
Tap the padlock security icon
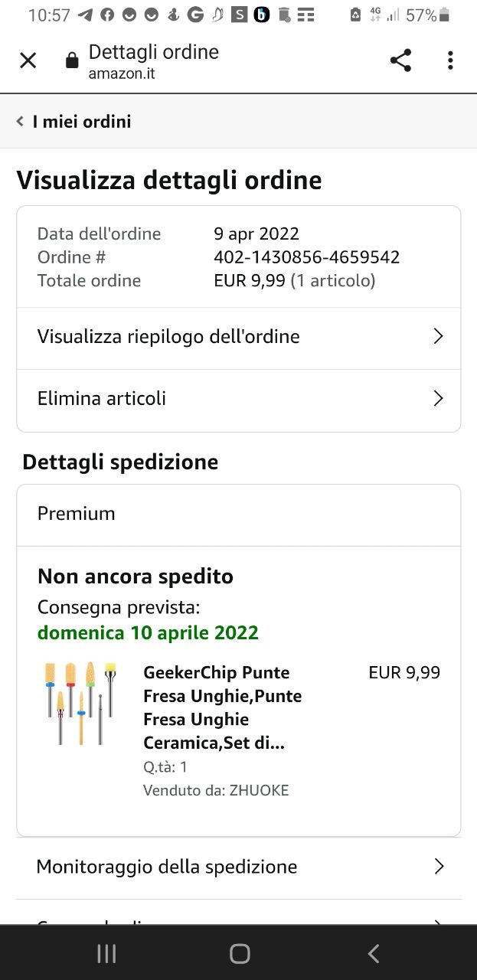[72, 61]
